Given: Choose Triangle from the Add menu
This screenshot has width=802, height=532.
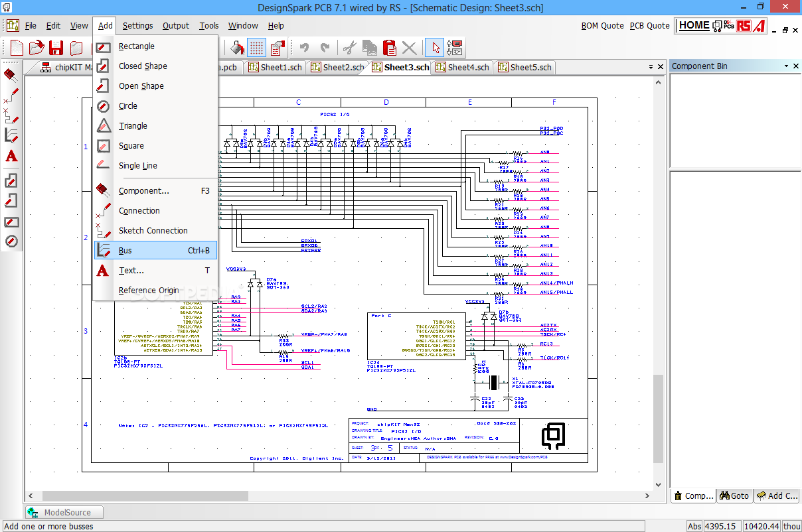Looking at the screenshot, I should [x=155, y=126].
